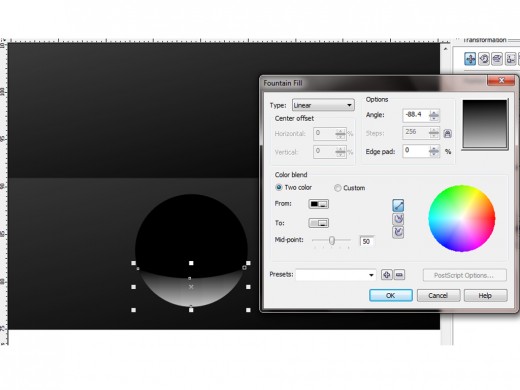Image resolution: width=520 pixels, height=390 pixels.
Task: Click the OK button
Action: click(x=391, y=295)
